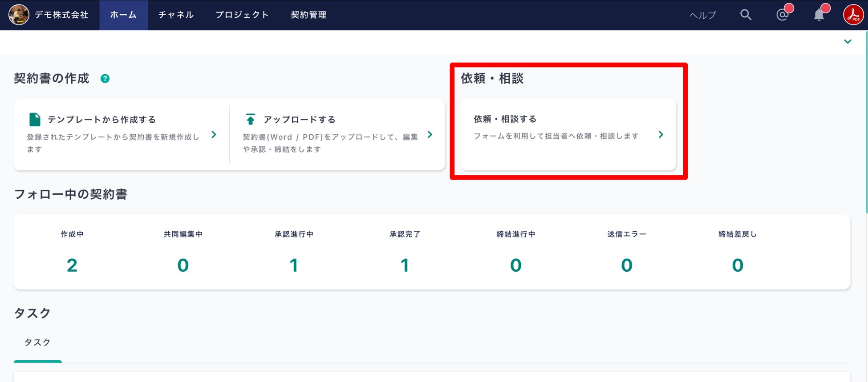Open the notifications bell icon
The width and height of the screenshot is (868, 382).
(819, 15)
